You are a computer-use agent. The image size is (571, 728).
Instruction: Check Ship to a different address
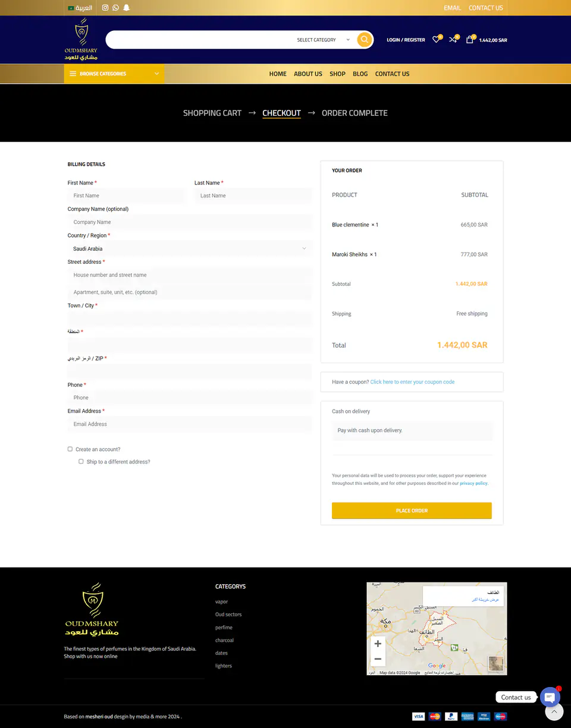81,461
